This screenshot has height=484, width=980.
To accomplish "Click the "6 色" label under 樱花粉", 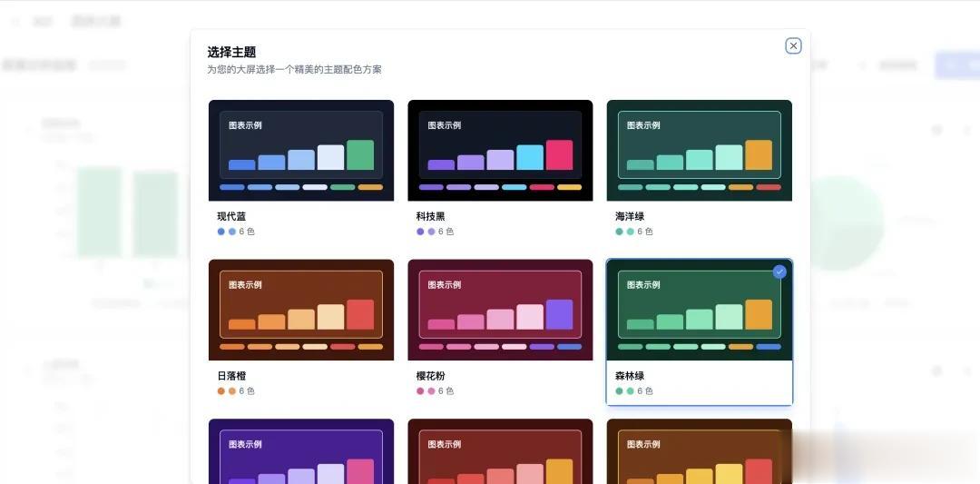I will [x=446, y=390].
